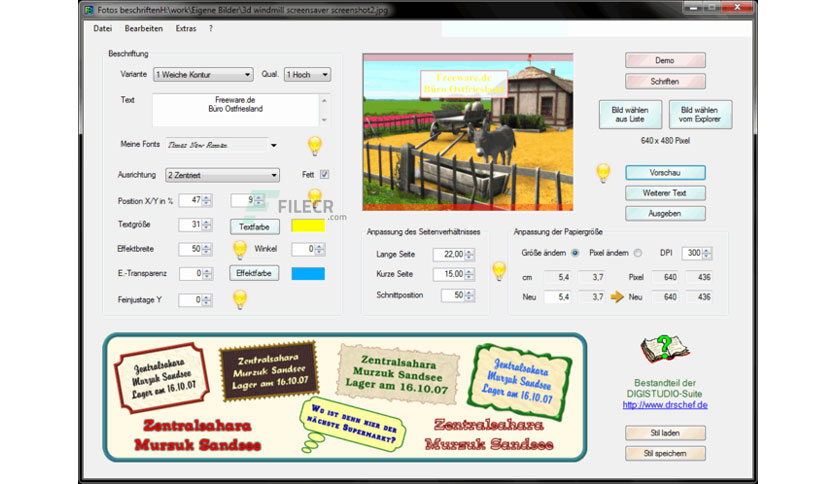836x484 pixels.
Task: Click the lightbulb hint beside Meine Fonts
Action: pos(315,145)
